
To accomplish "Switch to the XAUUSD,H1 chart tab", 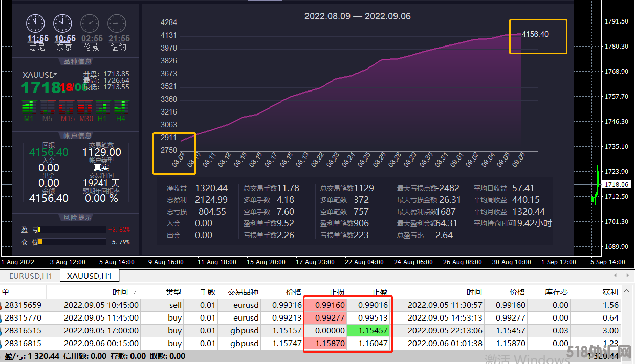I will [x=89, y=276].
